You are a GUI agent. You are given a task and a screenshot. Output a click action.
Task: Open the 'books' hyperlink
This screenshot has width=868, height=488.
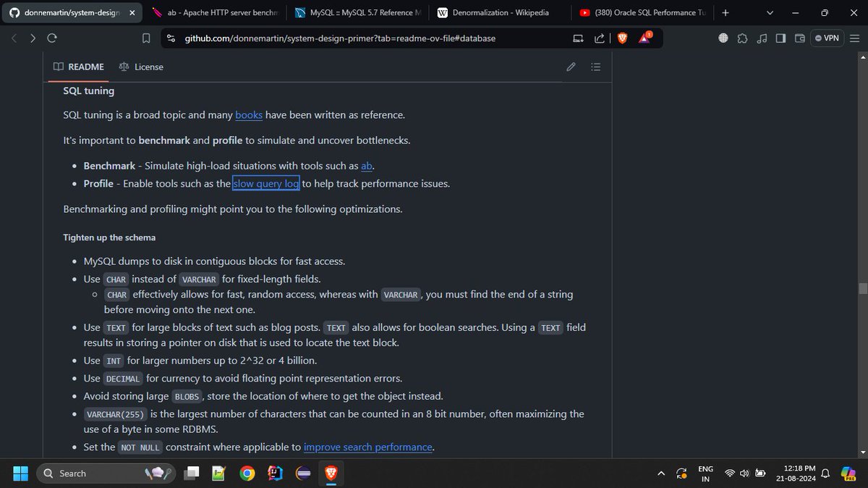click(x=249, y=114)
